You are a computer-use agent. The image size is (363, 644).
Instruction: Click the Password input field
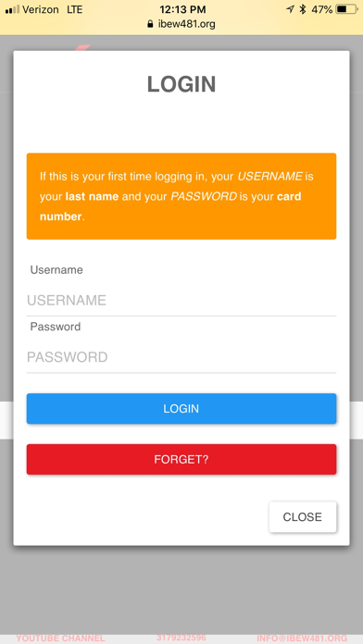pyautogui.click(x=181, y=357)
